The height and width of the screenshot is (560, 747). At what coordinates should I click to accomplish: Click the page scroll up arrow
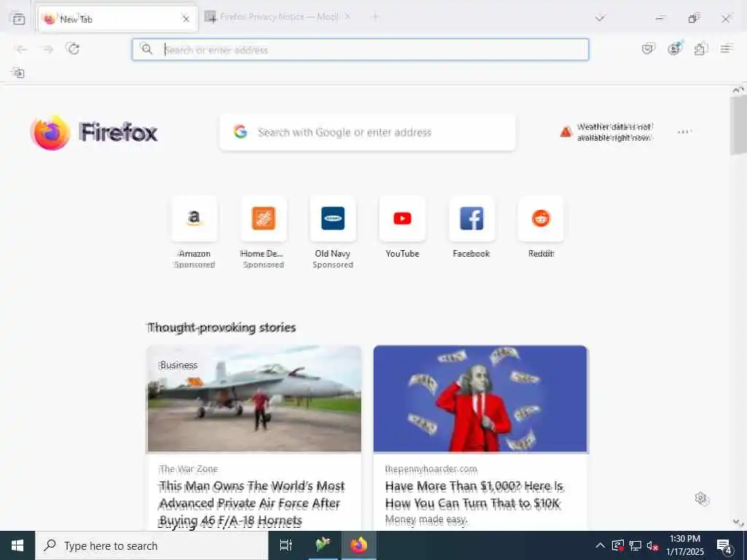pyautogui.click(x=738, y=90)
